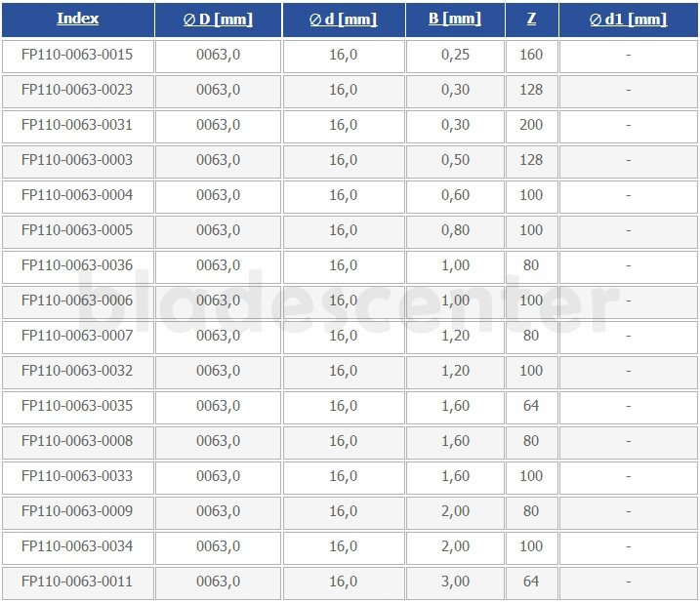Image resolution: width=700 pixels, height=602 pixels.
Task: Click B value 2,00 in FP110-0063-0034 row
Action: pos(455,546)
